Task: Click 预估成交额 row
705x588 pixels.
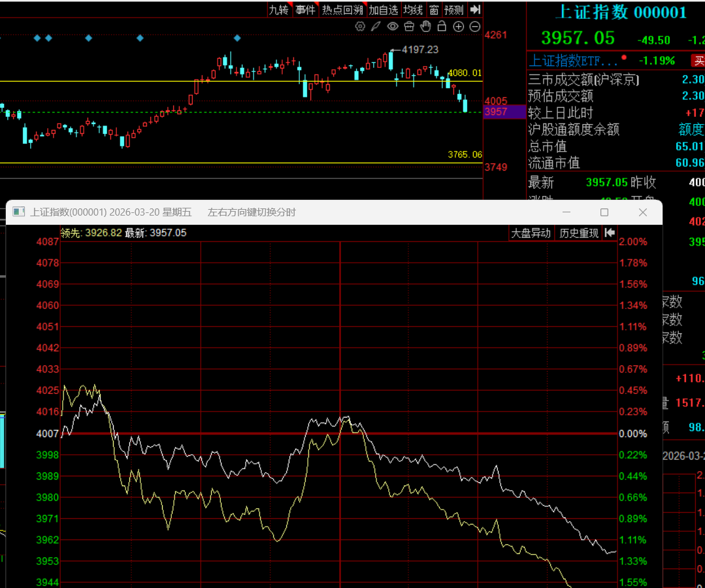Action: click(616, 96)
